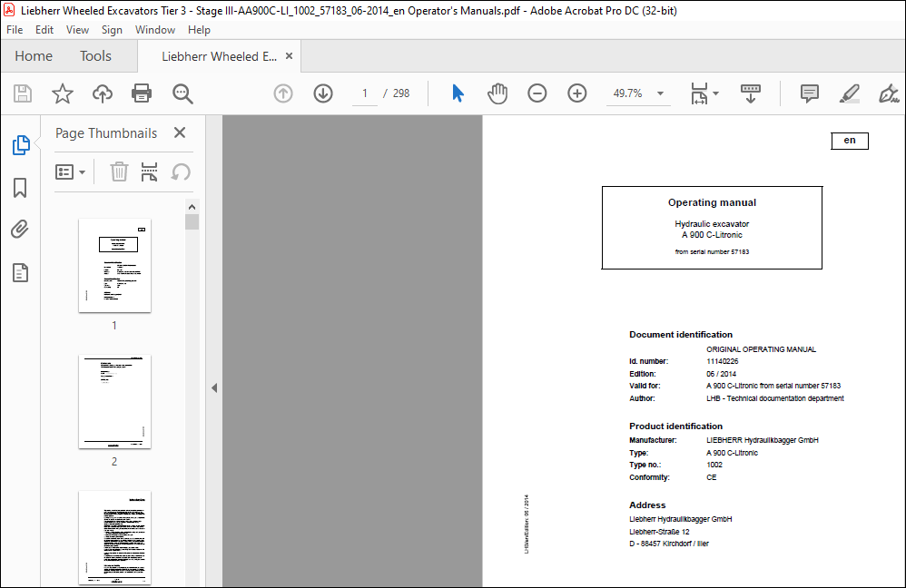The width and height of the screenshot is (906, 588).
Task: Delete selected page thumbnail
Action: point(119,171)
